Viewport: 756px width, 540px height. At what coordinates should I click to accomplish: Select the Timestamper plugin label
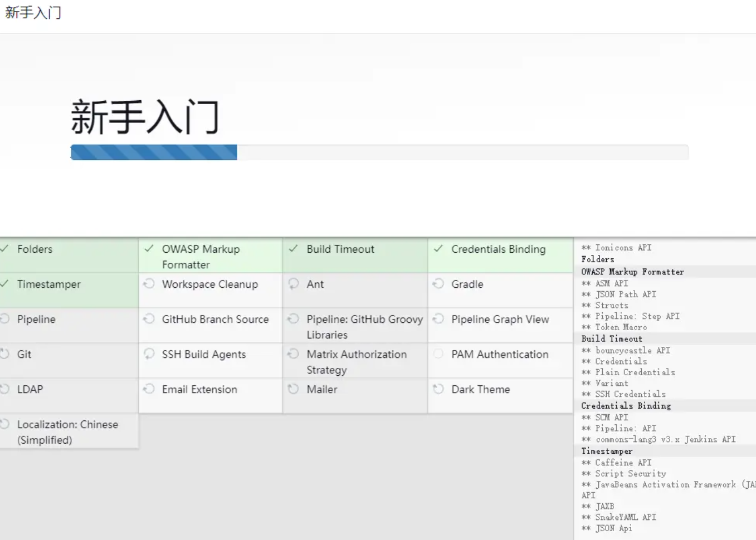click(x=49, y=284)
